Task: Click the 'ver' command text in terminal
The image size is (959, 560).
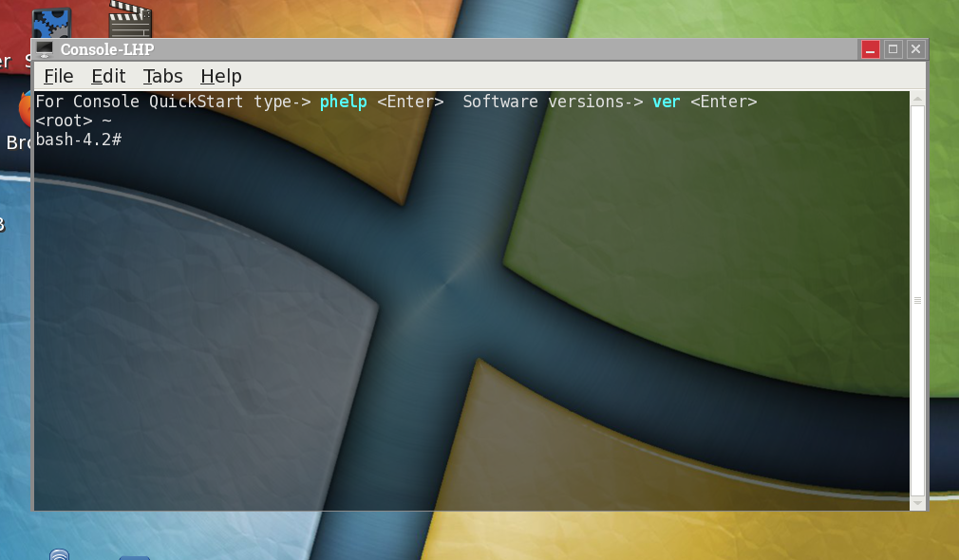Action: coord(666,102)
